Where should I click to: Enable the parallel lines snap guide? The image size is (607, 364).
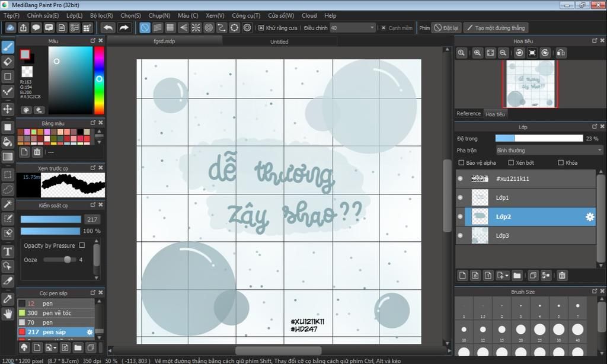(x=158, y=28)
